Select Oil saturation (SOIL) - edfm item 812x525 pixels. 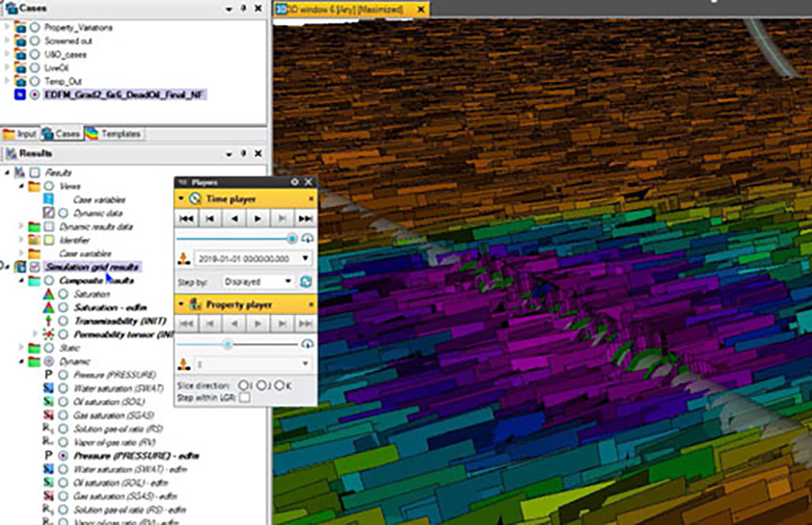[121, 483]
